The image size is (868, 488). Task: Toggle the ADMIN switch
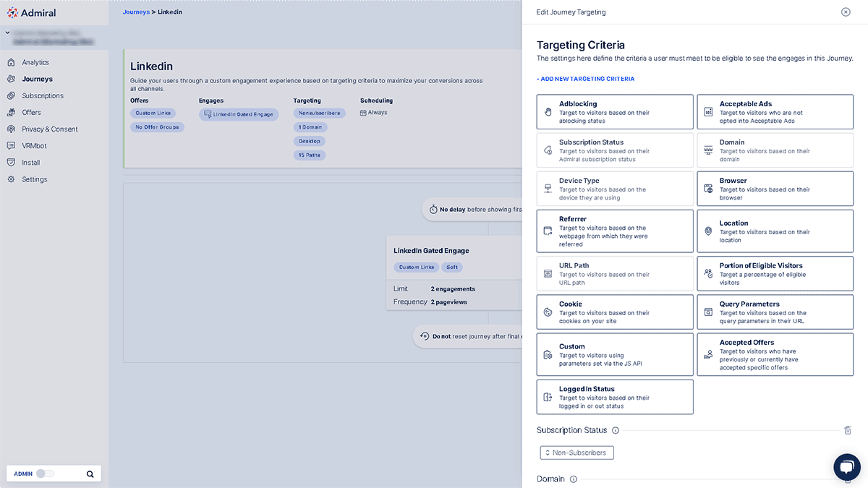point(45,474)
